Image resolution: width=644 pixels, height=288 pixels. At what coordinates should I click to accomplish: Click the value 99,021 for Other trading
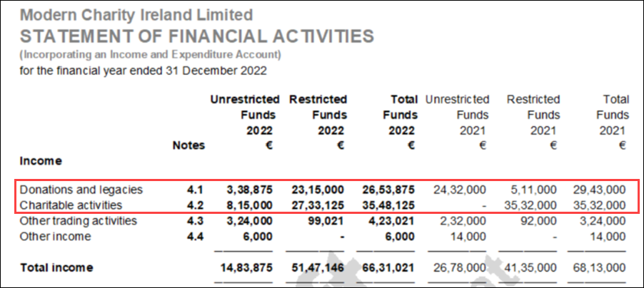click(x=326, y=221)
